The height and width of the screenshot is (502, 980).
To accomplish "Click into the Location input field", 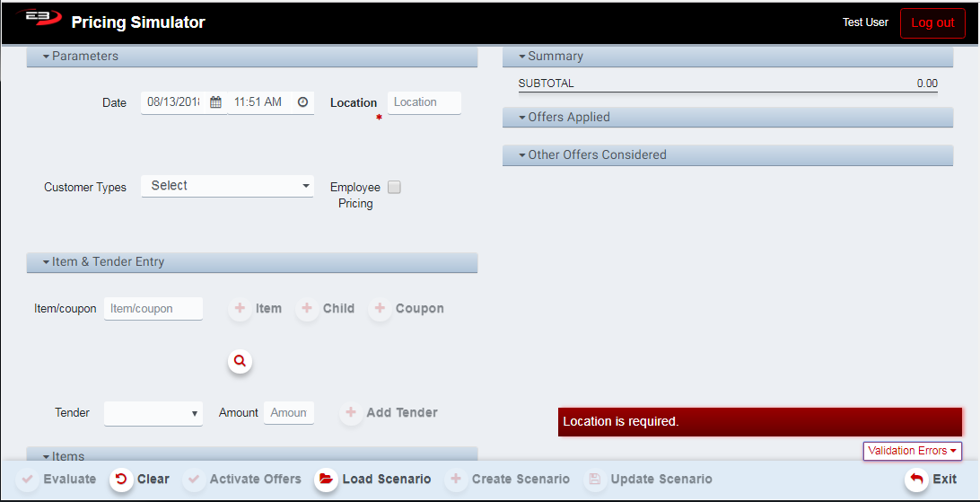I will tap(424, 102).
